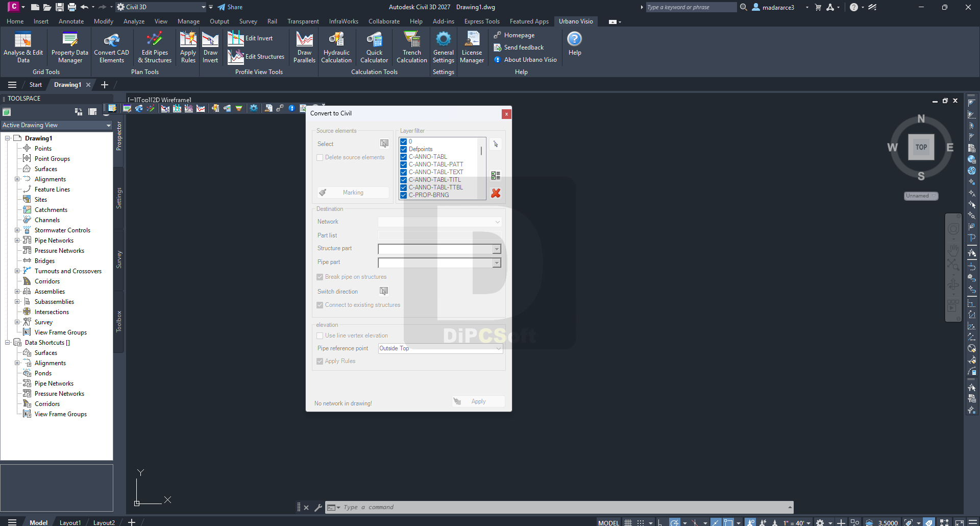Click the pick-layer cursor icon beside Layer filter
980x526 pixels.
pyautogui.click(x=496, y=145)
